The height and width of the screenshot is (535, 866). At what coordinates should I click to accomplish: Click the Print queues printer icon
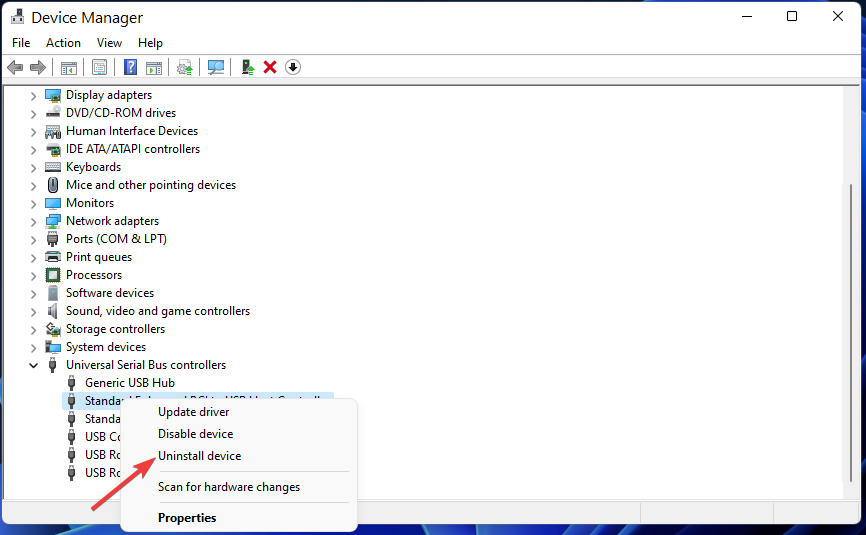tap(53, 257)
